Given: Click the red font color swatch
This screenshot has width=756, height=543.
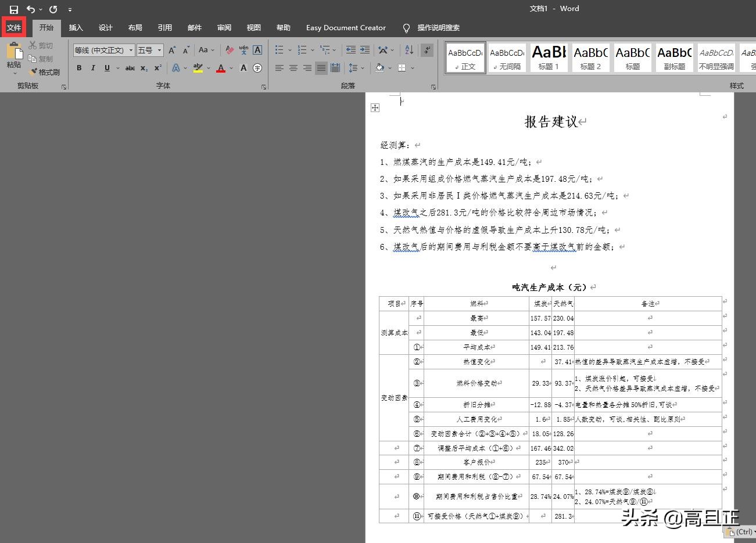Looking at the screenshot, I should pos(220,68).
